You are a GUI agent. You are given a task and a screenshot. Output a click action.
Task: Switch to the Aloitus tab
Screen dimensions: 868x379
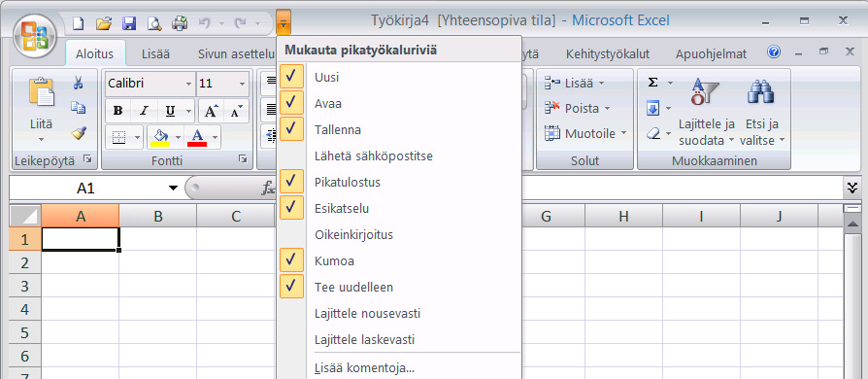pyautogui.click(x=94, y=54)
